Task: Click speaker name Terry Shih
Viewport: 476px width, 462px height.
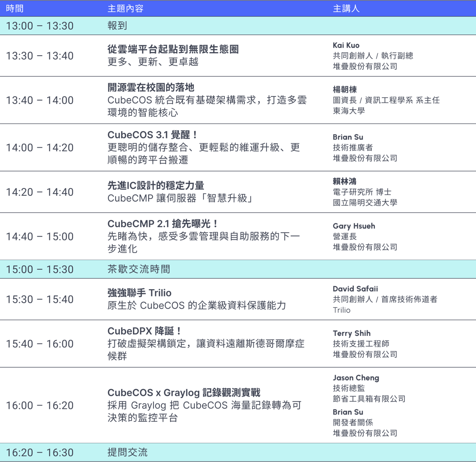Action: [351, 333]
